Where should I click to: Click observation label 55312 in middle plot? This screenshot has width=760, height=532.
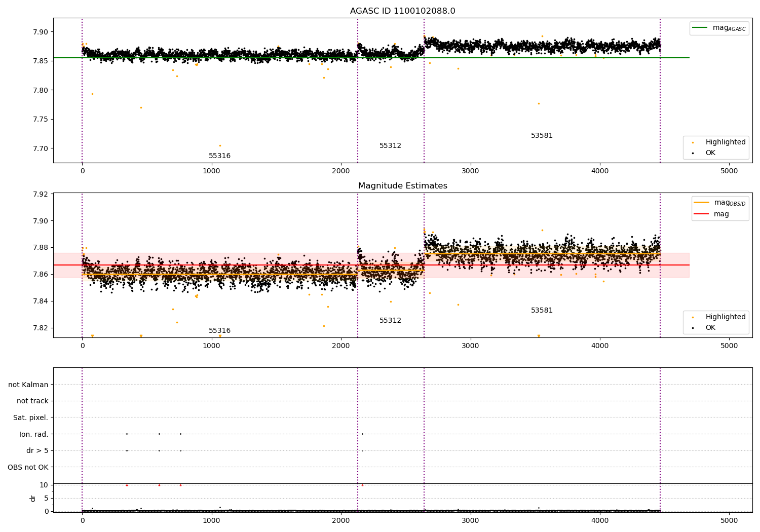(x=390, y=321)
